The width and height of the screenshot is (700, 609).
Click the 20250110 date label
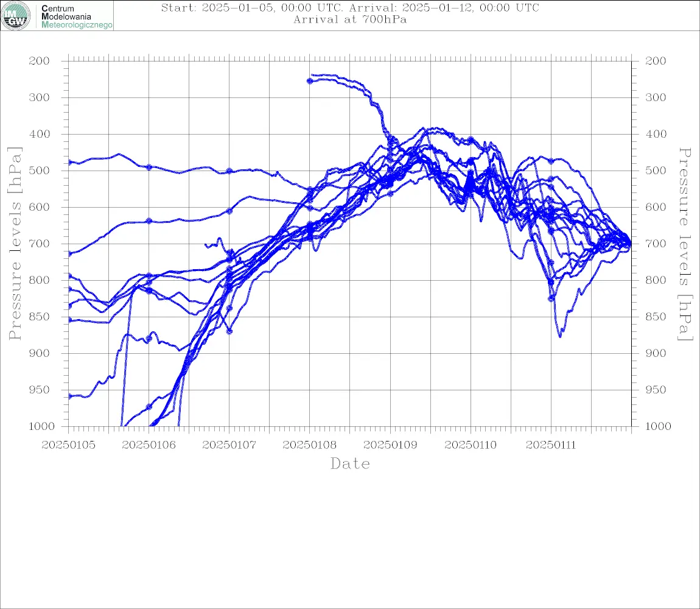471,445
